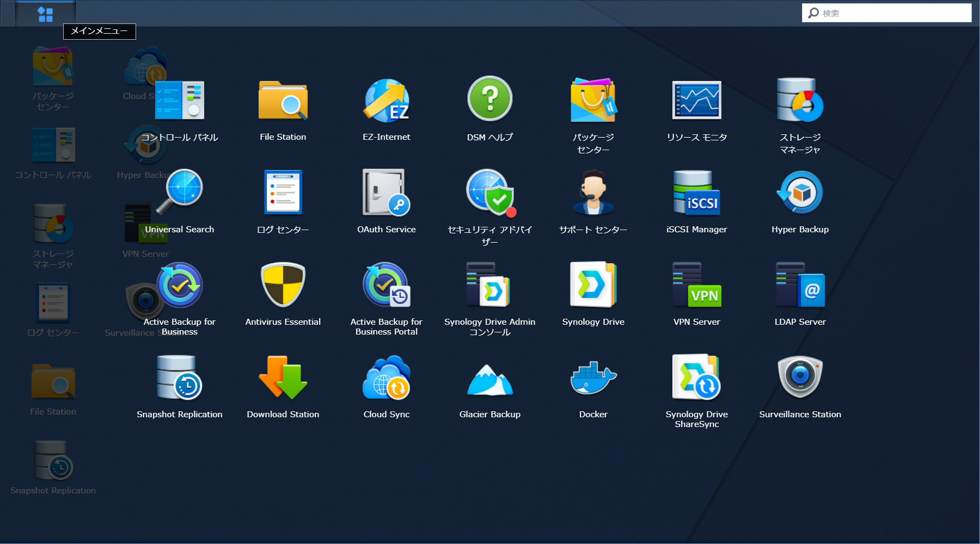The height and width of the screenshot is (544, 980).
Task: Open Antivirus Essential
Action: 283,295
